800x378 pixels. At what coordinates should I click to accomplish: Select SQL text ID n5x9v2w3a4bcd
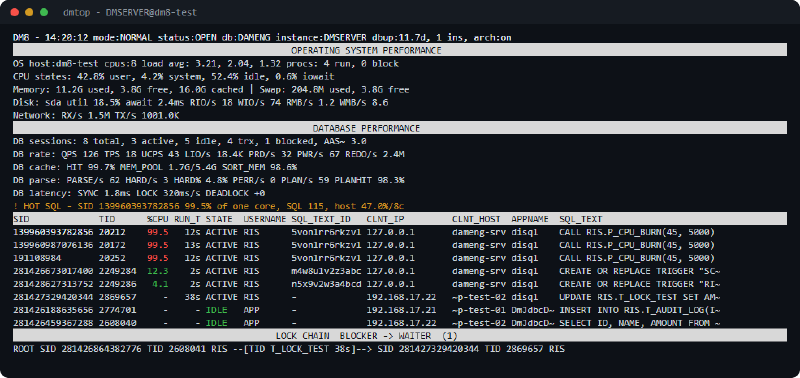pos(326,284)
